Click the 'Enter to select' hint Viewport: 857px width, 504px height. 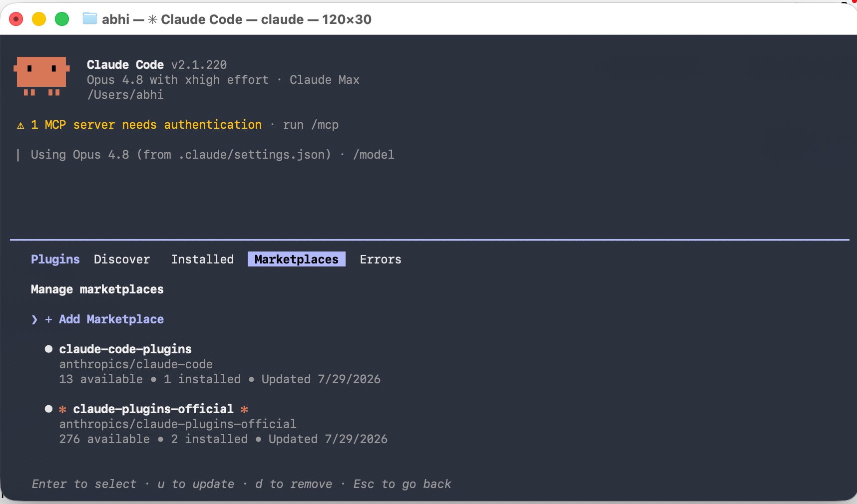(x=84, y=484)
